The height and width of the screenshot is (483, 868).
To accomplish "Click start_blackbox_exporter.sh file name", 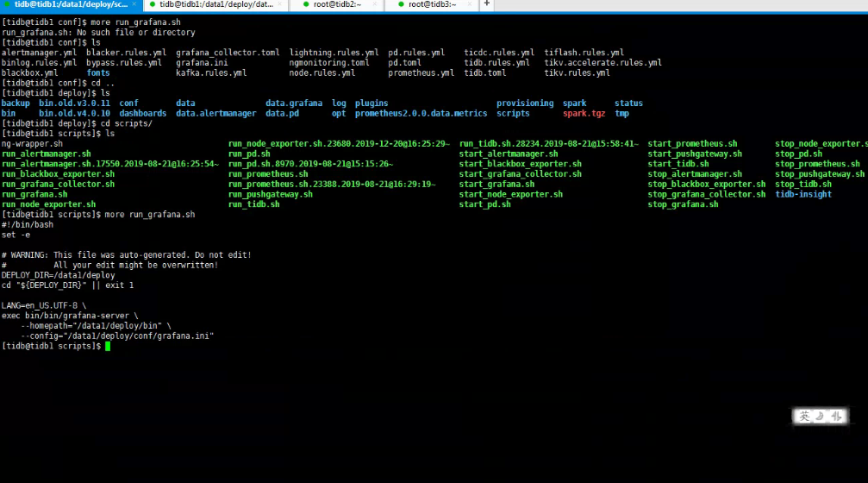I will coord(521,164).
